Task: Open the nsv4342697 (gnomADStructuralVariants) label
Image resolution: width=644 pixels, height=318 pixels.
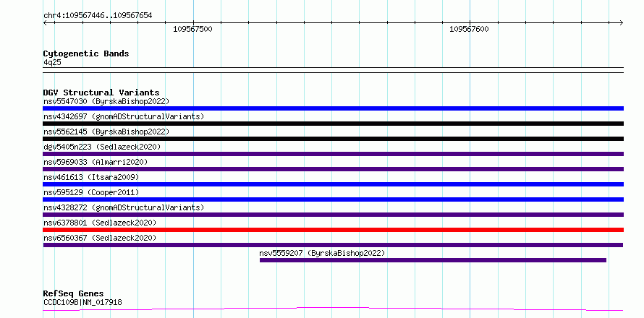Action: 124,116
